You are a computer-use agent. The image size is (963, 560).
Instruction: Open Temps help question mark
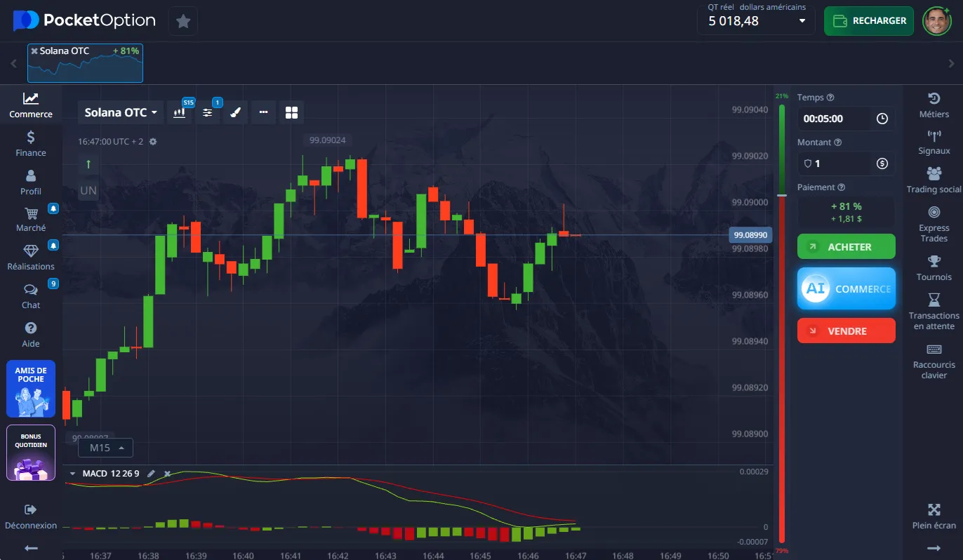pos(830,98)
